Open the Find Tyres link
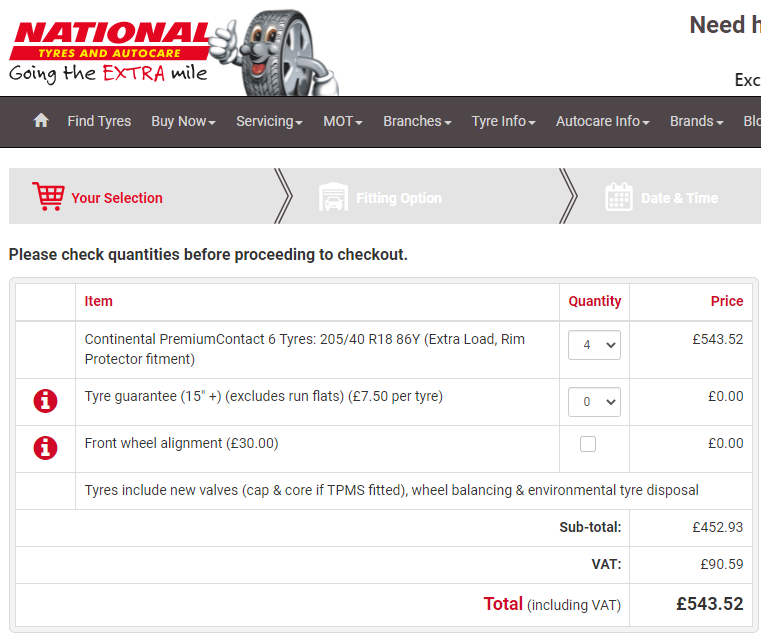This screenshot has height=638, width=761. point(99,121)
